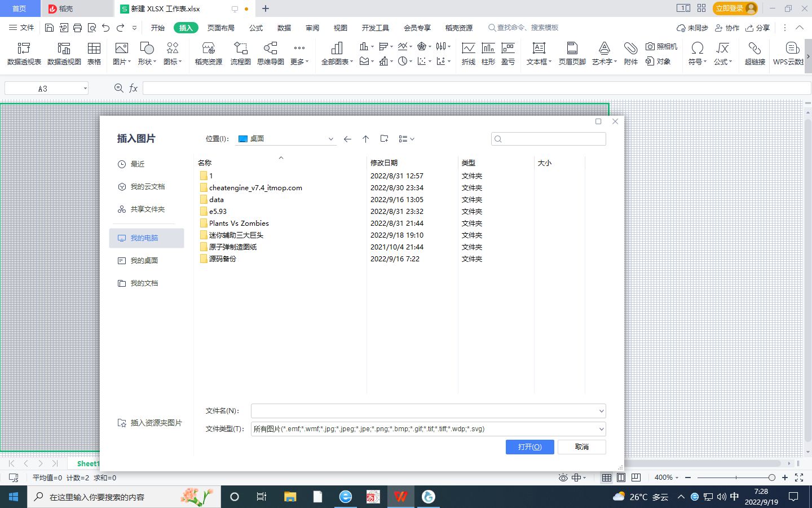Click the zoom in plus button
Screen dimensions: 812x508
[x=784, y=478]
